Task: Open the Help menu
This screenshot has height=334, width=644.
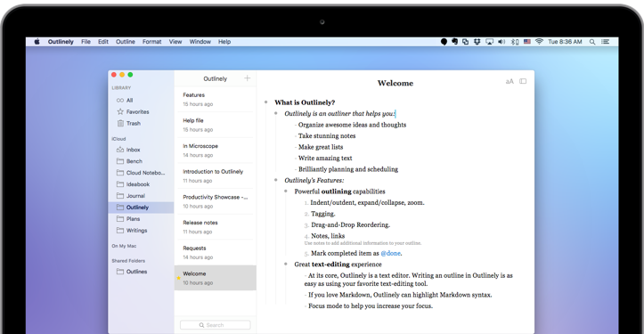Action: [224, 42]
